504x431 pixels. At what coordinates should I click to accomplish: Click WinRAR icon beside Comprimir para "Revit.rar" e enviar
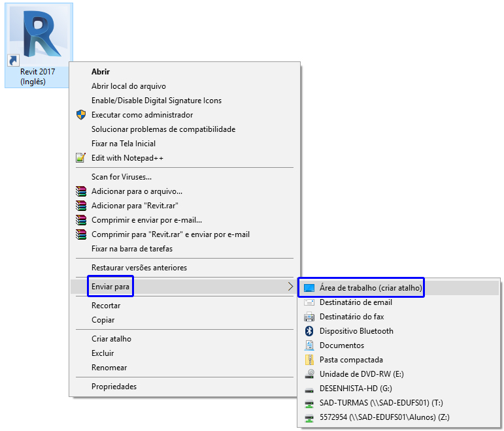81,234
